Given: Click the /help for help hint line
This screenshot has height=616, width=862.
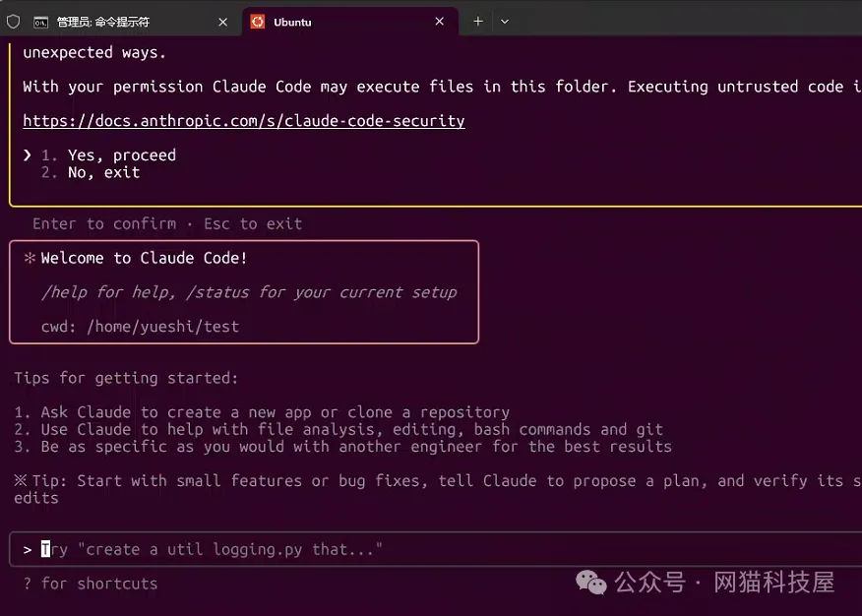Looking at the screenshot, I should (249, 292).
